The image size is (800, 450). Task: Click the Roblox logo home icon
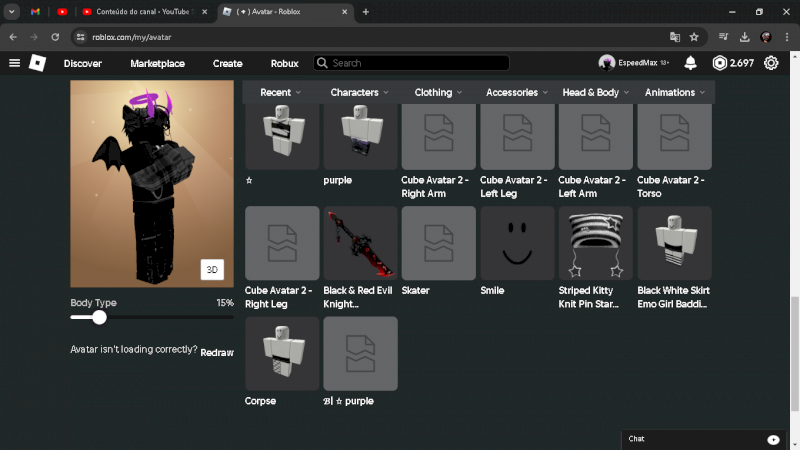point(37,63)
